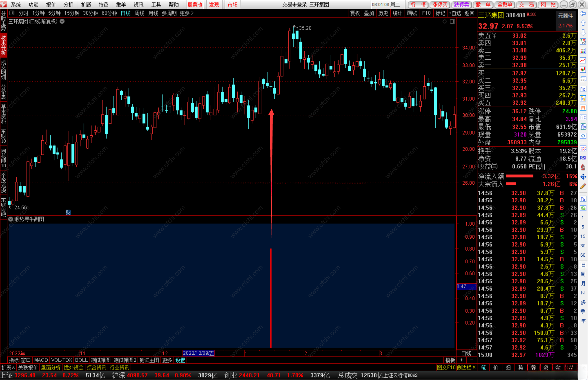The height and width of the screenshot is (380, 588).
Task: Expand the 顺势寻牛副图 indicator dropdown
Action: [11, 219]
